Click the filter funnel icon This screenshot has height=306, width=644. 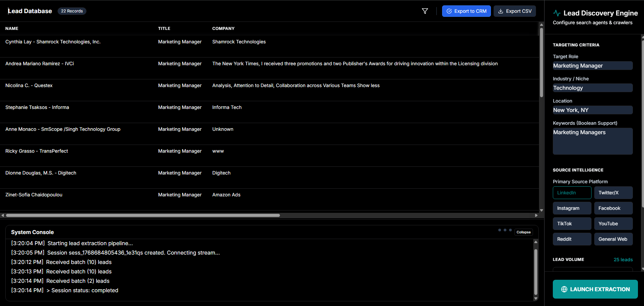point(425,11)
